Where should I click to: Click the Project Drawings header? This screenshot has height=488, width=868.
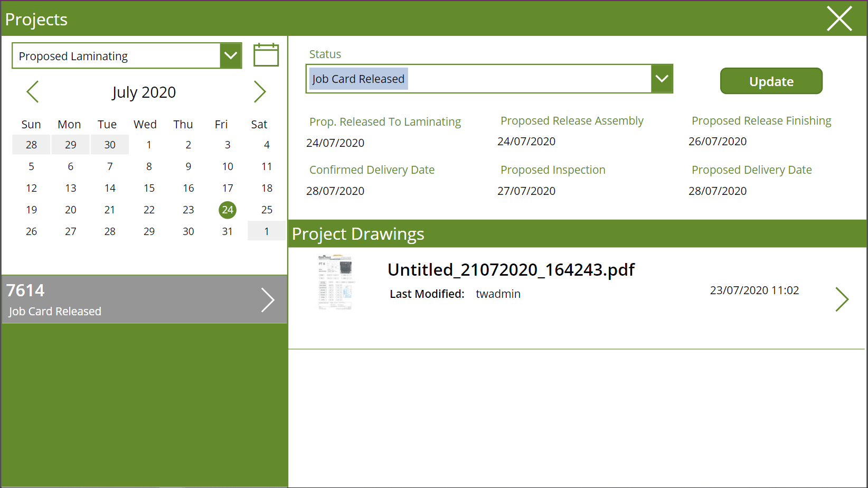tap(358, 234)
